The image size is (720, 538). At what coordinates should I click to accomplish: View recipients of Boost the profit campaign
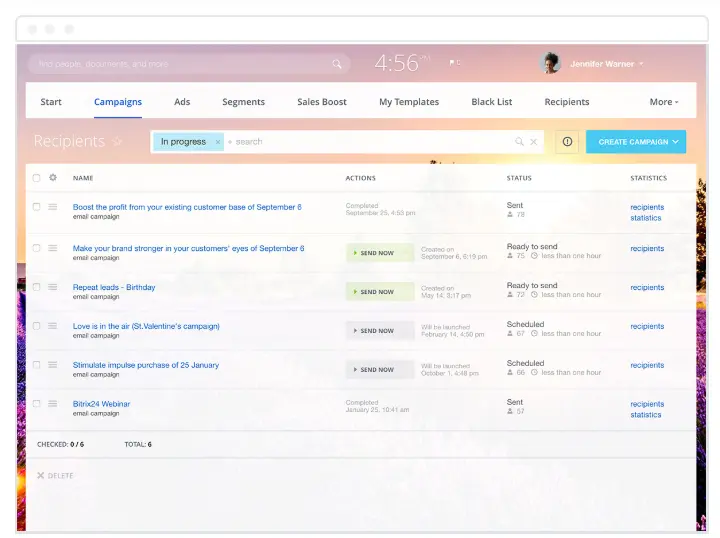click(647, 207)
